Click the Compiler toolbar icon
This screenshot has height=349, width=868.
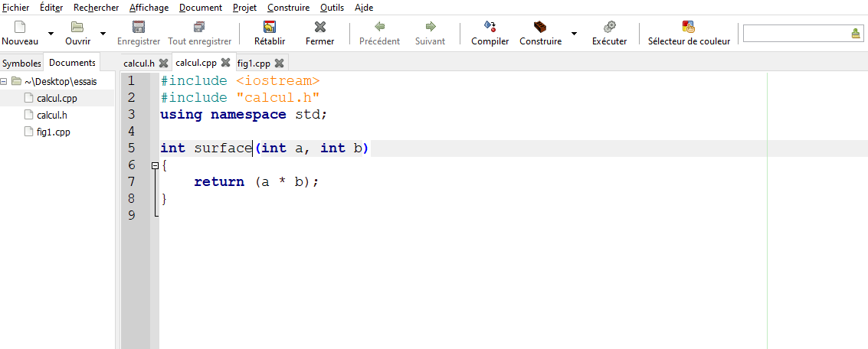[490, 28]
